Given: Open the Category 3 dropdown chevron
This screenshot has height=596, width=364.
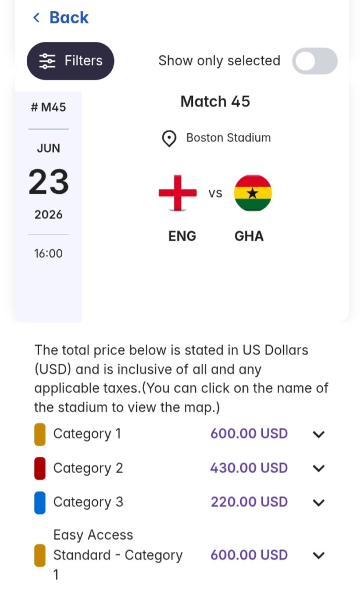Looking at the screenshot, I should (319, 502).
